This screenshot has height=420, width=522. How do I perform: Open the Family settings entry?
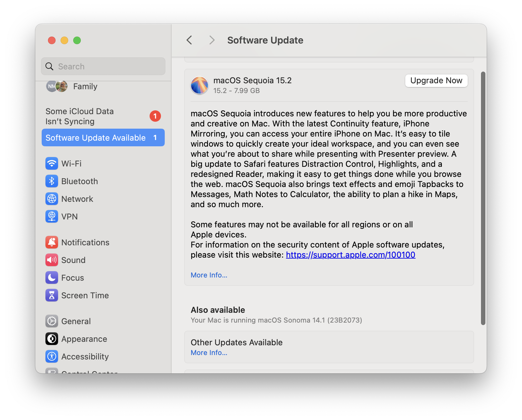(85, 86)
